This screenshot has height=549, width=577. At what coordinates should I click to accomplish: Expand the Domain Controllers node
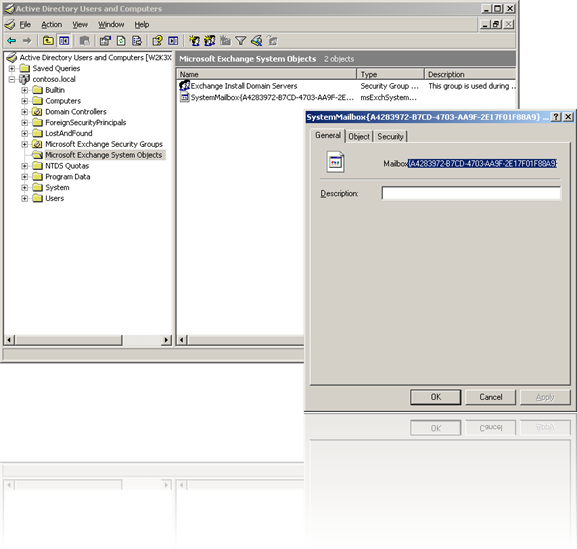click(25, 112)
